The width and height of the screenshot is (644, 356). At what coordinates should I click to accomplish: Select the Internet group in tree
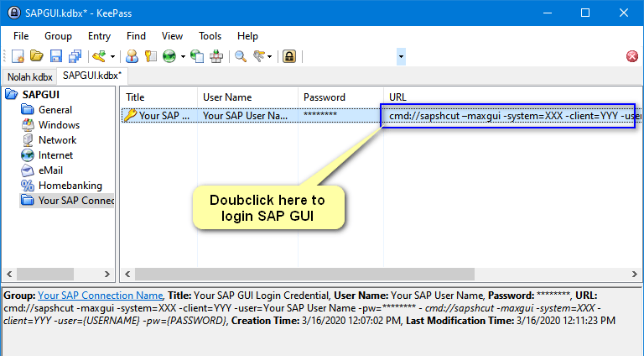[x=55, y=155]
